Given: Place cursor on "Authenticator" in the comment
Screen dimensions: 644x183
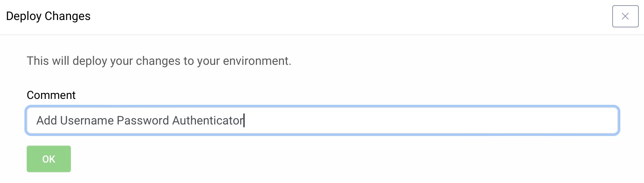Looking at the screenshot, I should click(x=207, y=121).
